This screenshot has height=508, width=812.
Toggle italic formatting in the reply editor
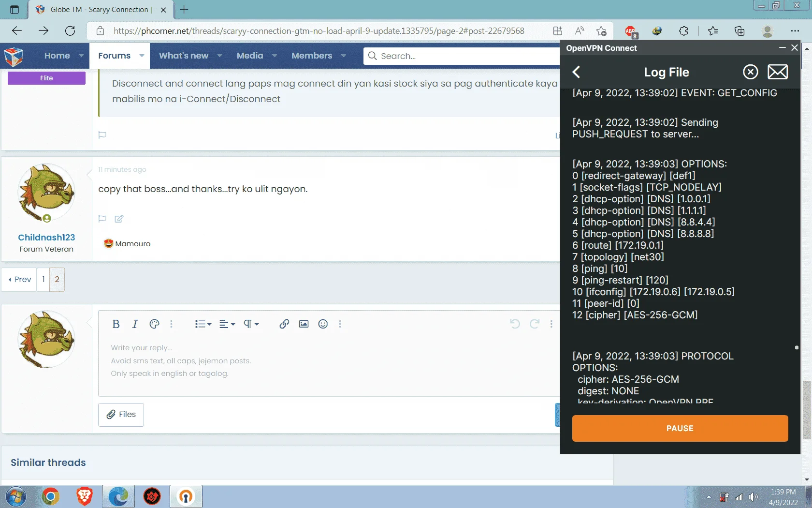pos(135,324)
